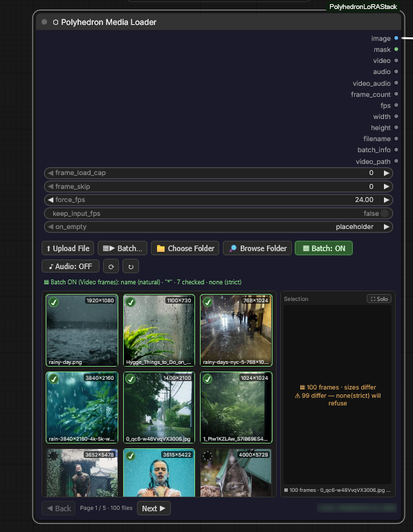The width and height of the screenshot is (413, 532).
Task: Click the video_audio output socket dot
Action: tap(396, 83)
